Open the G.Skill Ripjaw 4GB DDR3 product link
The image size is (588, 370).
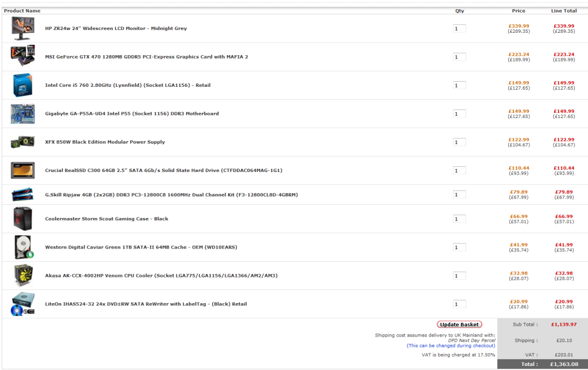(x=171, y=194)
